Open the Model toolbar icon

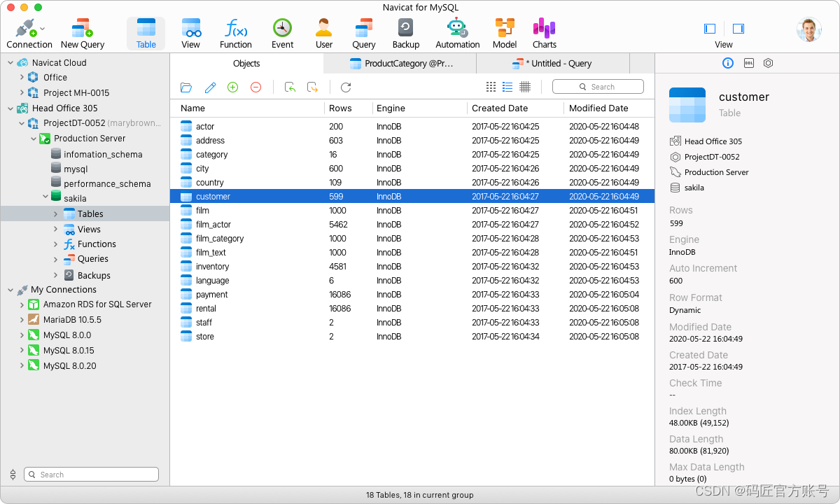[505, 33]
